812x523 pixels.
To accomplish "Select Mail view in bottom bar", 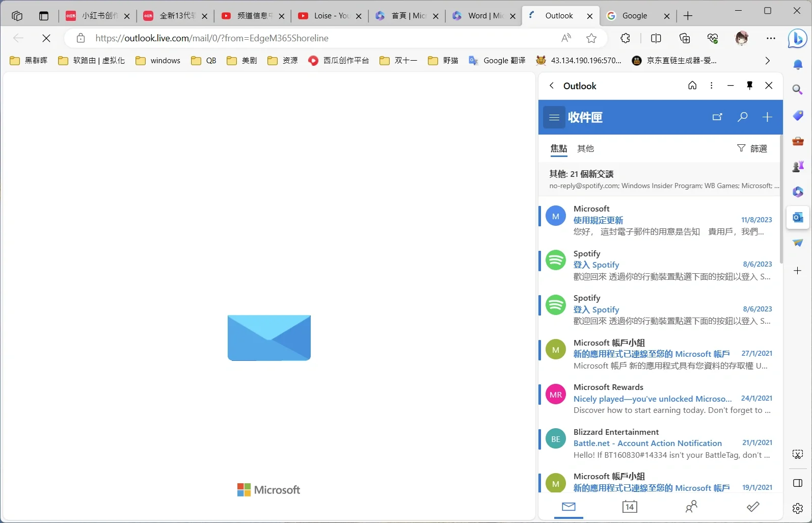I will click(x=569, y=507).
